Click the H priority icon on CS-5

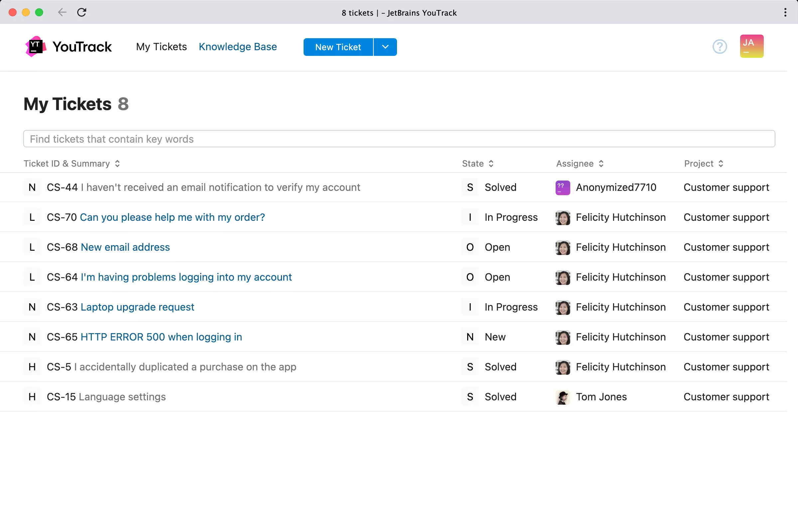click(32, 367)
